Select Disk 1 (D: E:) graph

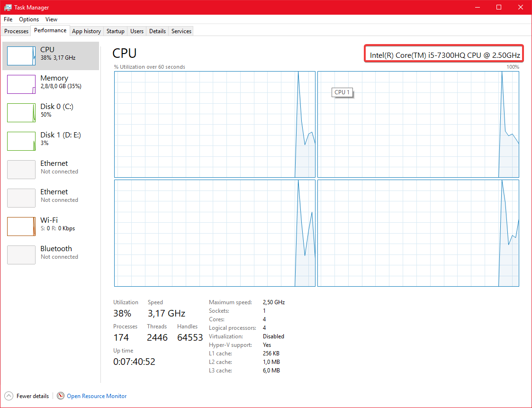[x=21, y=141]
